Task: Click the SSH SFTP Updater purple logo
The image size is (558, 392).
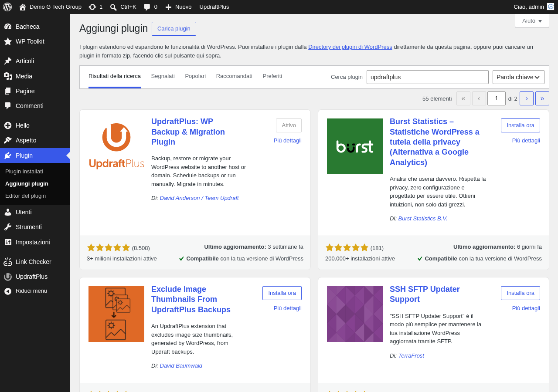Action: coord(355,314)
